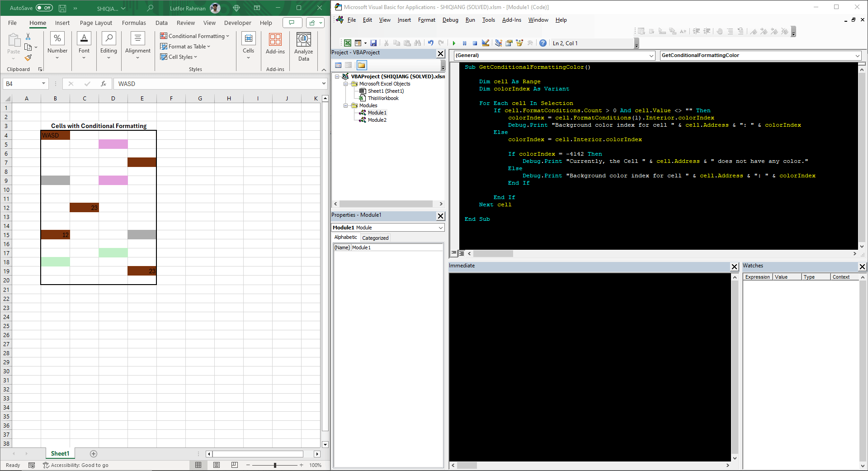Run the macro with the green play button
The height and width of the screenshot is (471, 868).
tap(454, 43)
